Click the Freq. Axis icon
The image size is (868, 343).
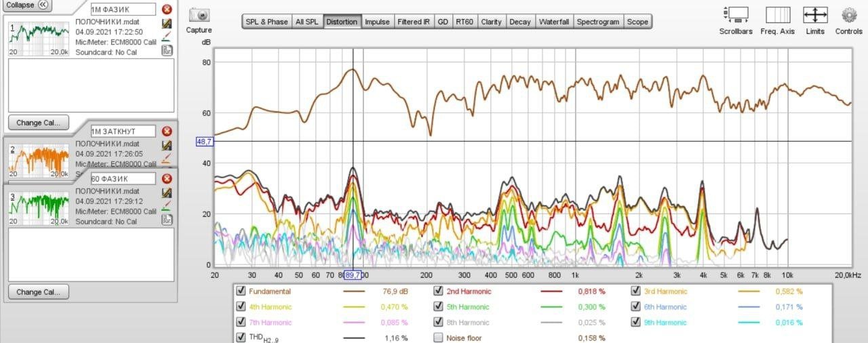coord(777,15)
